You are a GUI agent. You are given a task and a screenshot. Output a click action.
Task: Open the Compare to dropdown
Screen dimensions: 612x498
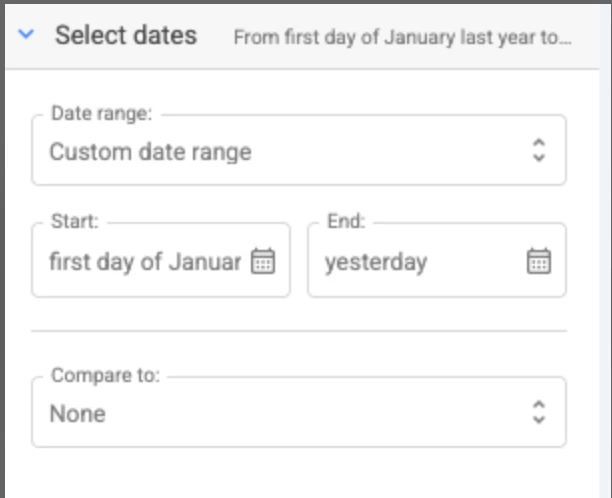point(298,413)
